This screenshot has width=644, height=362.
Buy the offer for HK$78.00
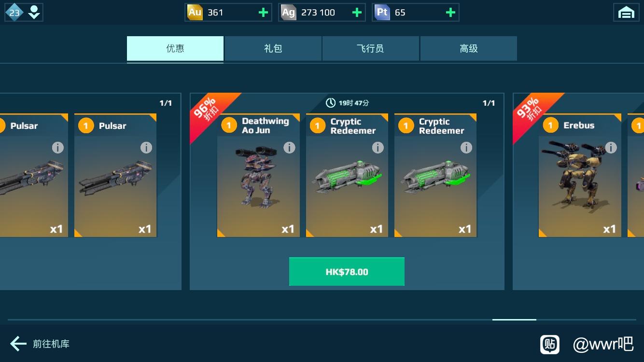(x=347, y=272)
